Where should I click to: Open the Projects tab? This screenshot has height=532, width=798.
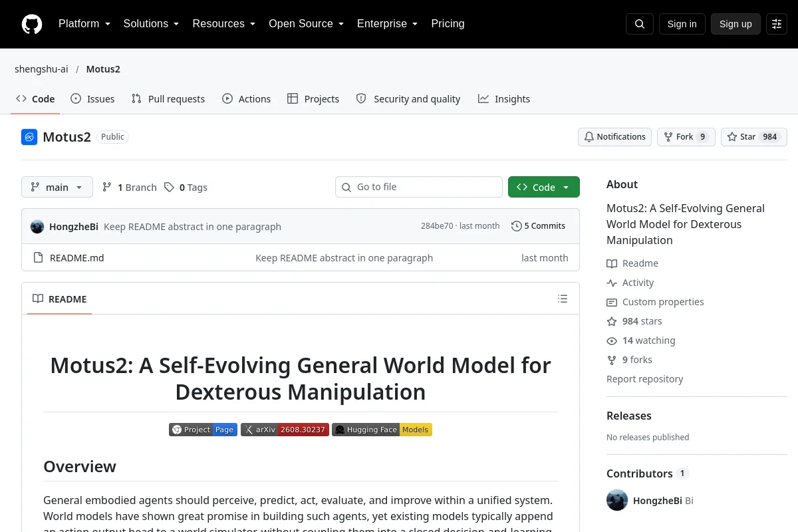[x=313, y=98]
